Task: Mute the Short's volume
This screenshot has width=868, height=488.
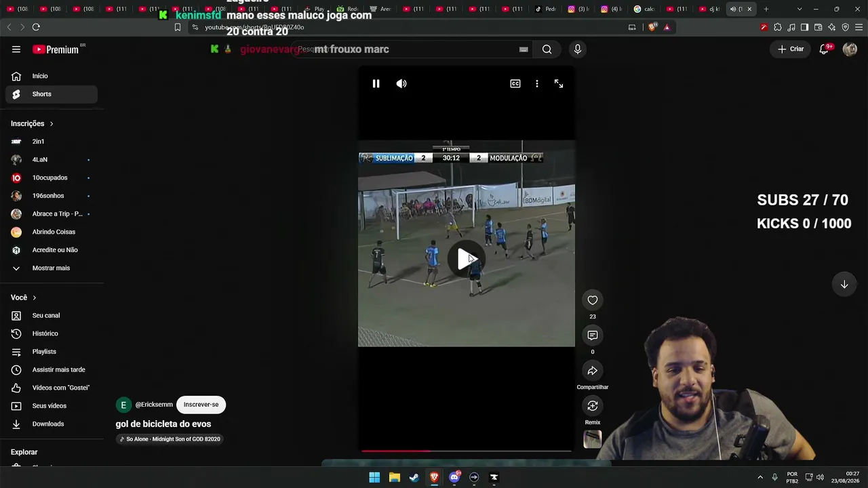Action: pyautogui.click(x=401, y=83)
